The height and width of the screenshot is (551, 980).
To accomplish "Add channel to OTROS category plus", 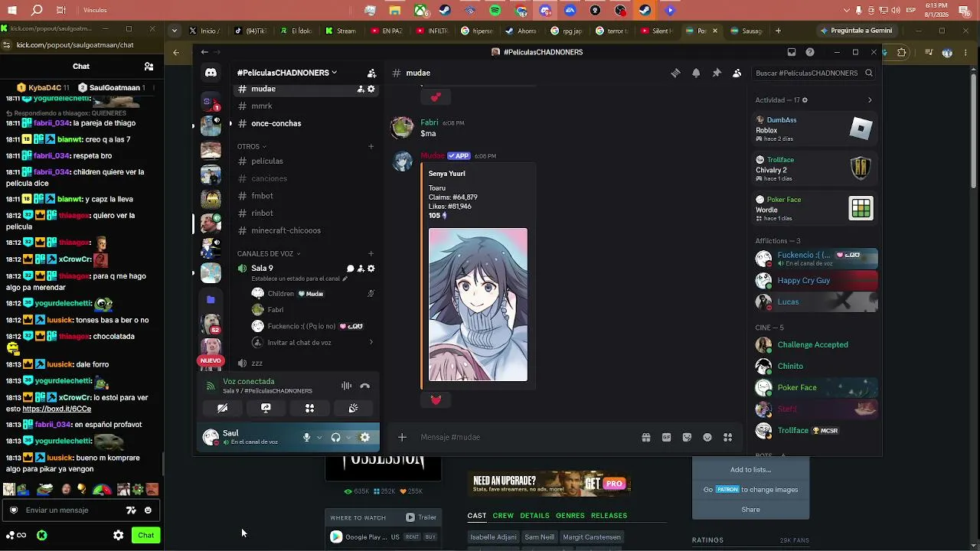I will pyautogui.click(x=371, y=146).
